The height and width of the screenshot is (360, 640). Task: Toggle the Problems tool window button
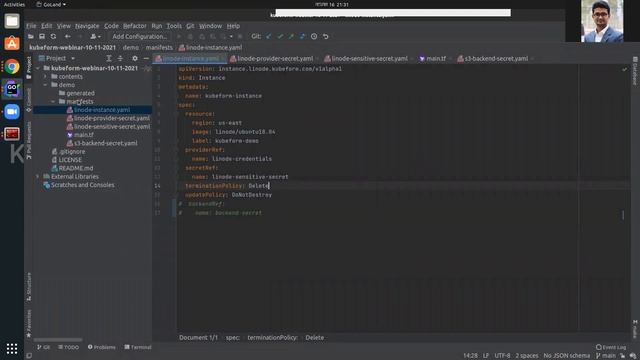point(101,347)
